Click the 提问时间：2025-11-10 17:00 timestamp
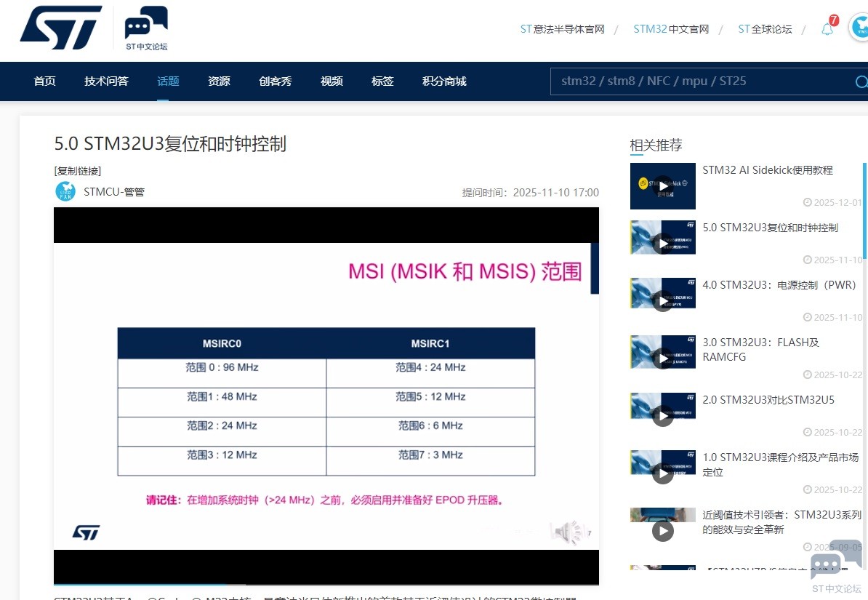Screen dimensions: 868x600 [x=530, y=192]
